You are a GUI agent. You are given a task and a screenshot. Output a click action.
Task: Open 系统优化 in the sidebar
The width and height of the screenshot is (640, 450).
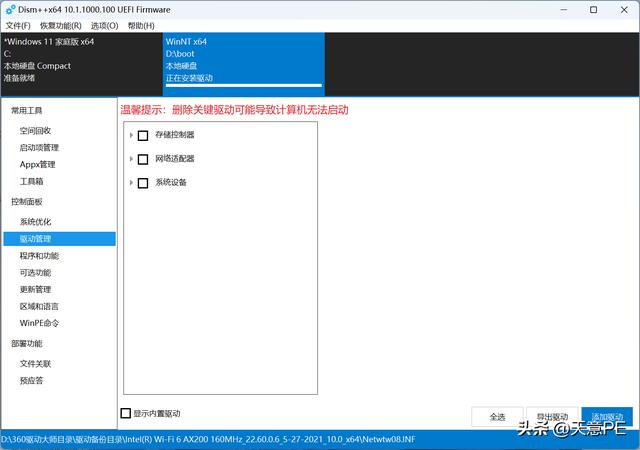(36, 222)
